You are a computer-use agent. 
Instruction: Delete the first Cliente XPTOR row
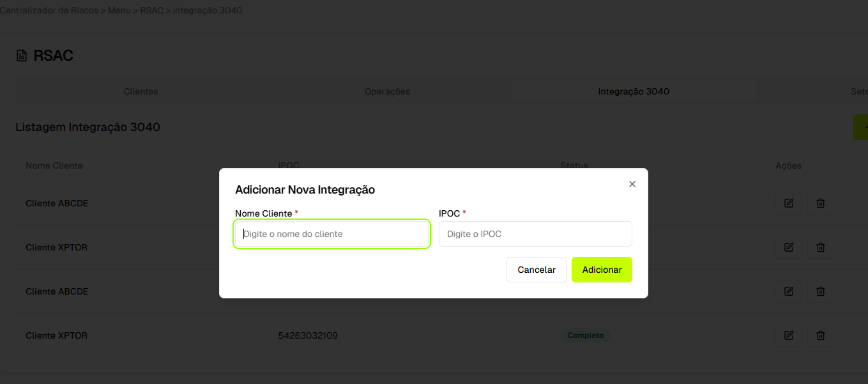[821, 247]
